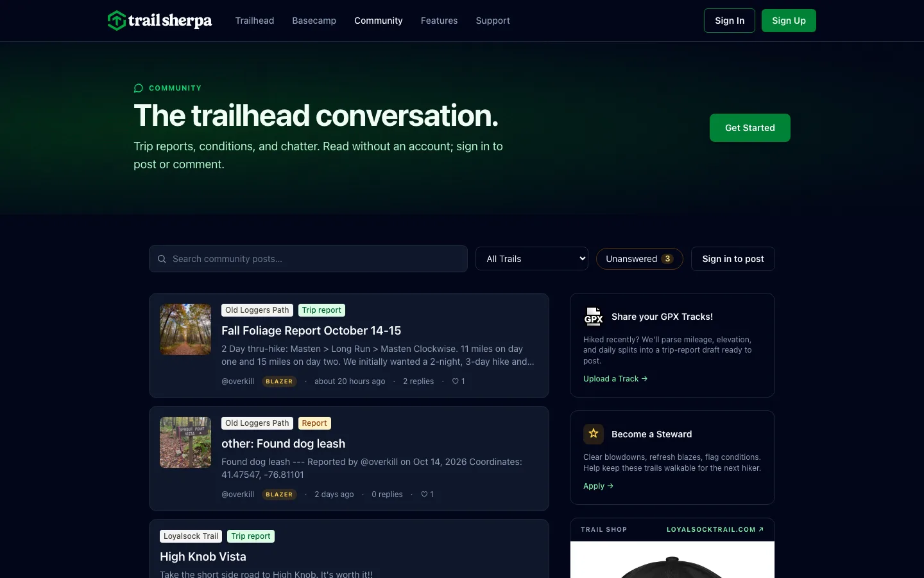The image size is (924, 578).
Task: Follow the Upload a Track link
Action: point(615,379)
